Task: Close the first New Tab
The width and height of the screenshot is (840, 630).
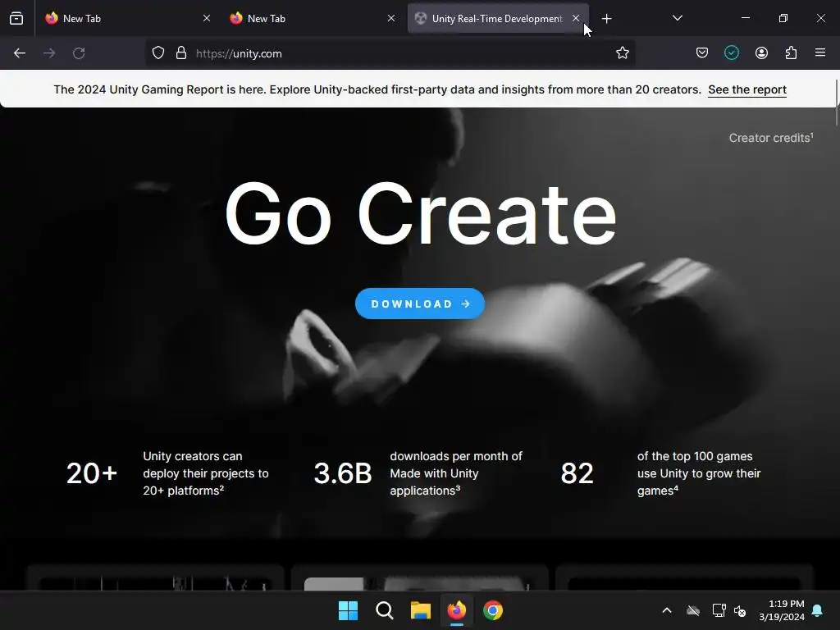Action: pyautogui.click(x=207, y=18)
